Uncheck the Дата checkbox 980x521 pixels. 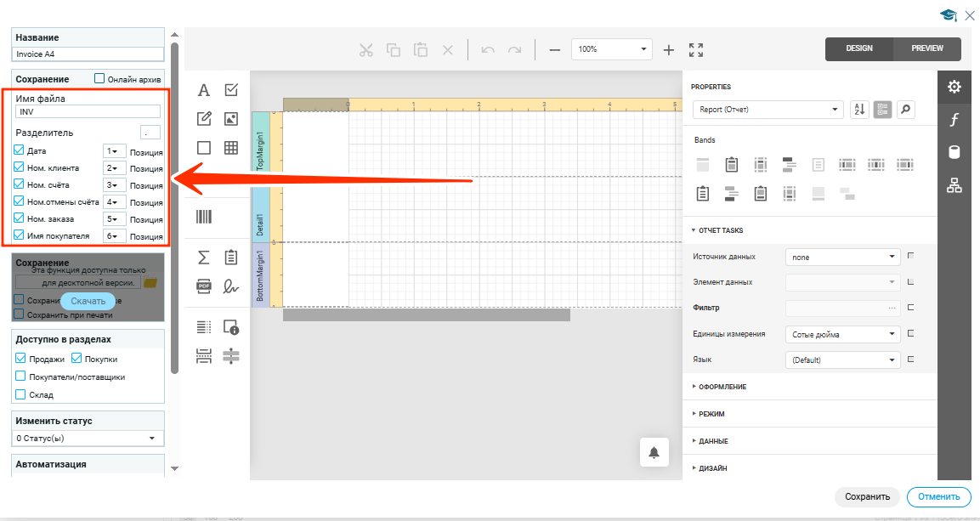click(20, 150)
